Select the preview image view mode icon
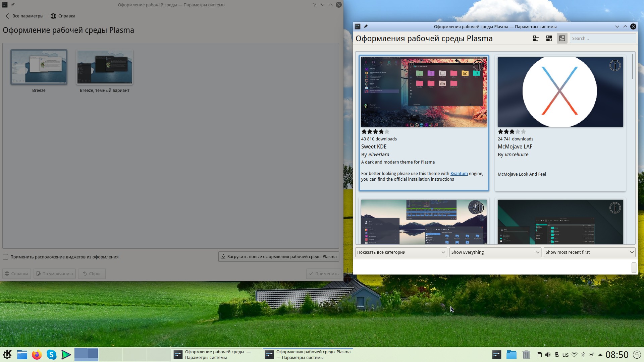This screenshot has height=362, width=644. coord(562,38)
